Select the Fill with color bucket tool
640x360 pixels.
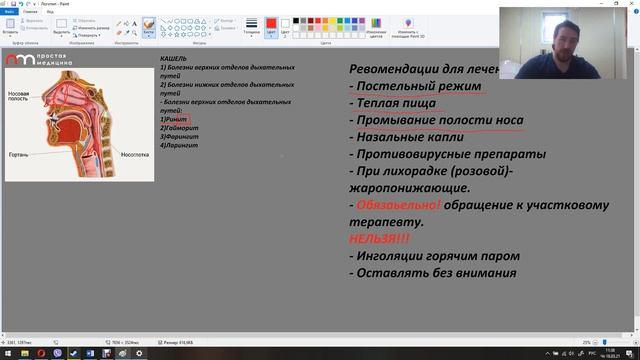(x=127, y=24)
